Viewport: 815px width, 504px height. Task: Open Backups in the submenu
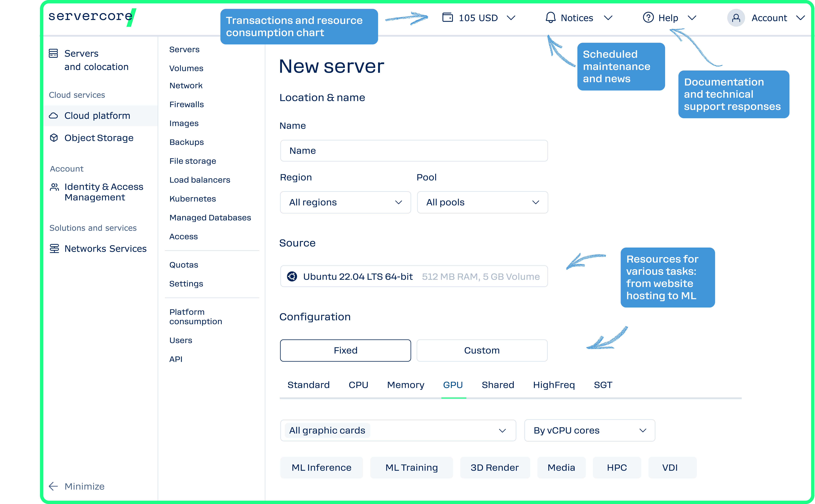186,142
